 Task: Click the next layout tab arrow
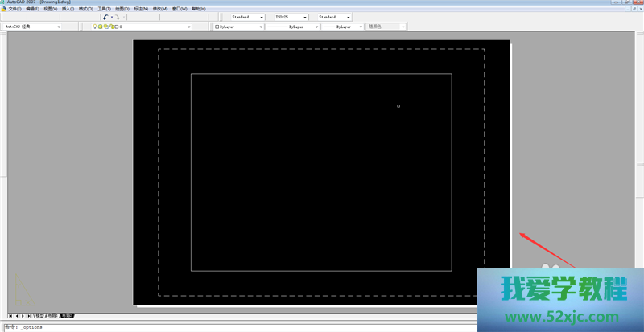pyautogui.click(x=23, y=315)
